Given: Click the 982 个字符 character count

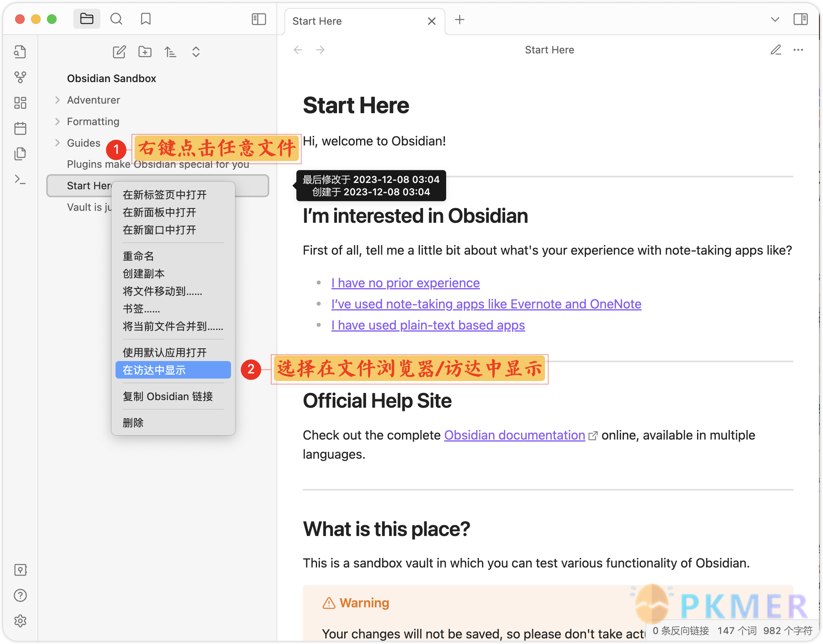Looking at the screenshot, I should (788, 631).
